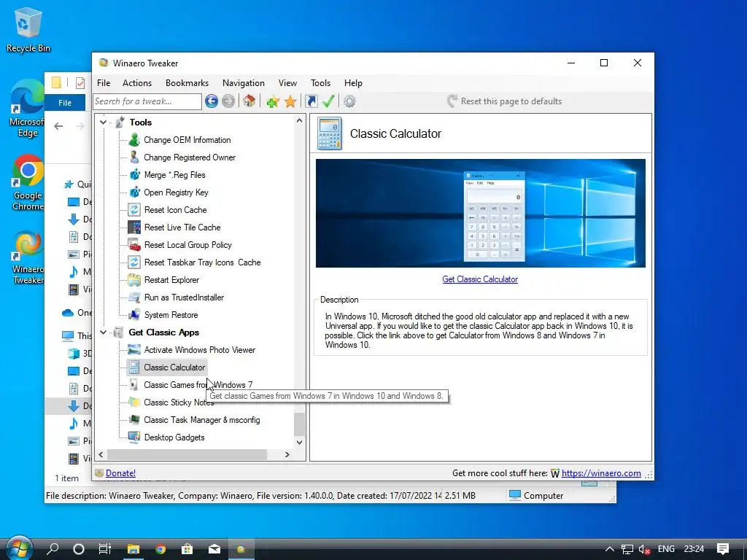This screenshot has height=560, width=747.
Task: Click Reset this page to defaults
Action: click(x=505, y=101)
